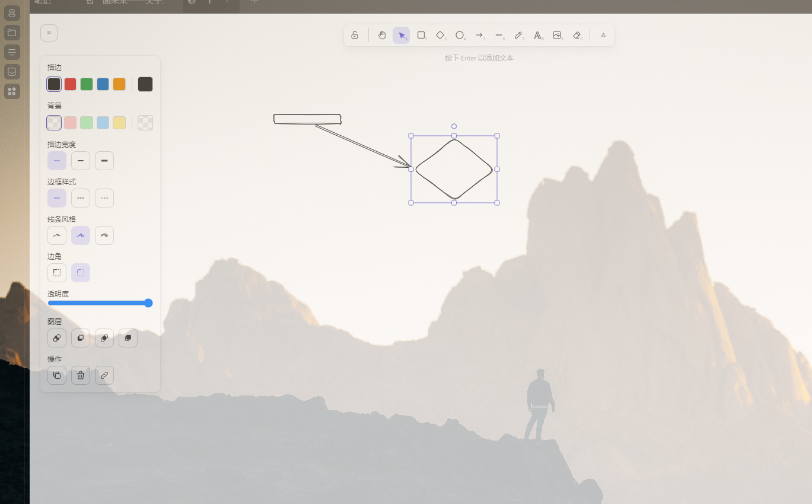Set corners to sharp edges
The height and width of the screenshot is (504, 812).
coord(57,273)
